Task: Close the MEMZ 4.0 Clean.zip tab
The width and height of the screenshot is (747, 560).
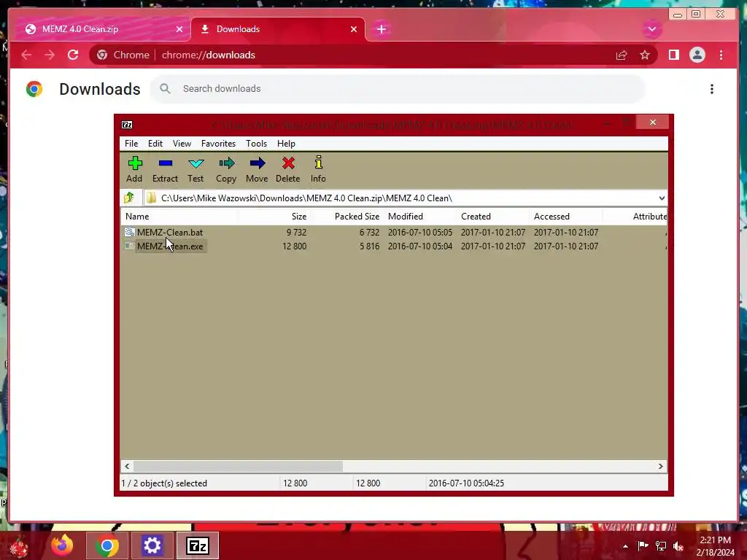Action: pyautogui.click(x=179, y=29)
